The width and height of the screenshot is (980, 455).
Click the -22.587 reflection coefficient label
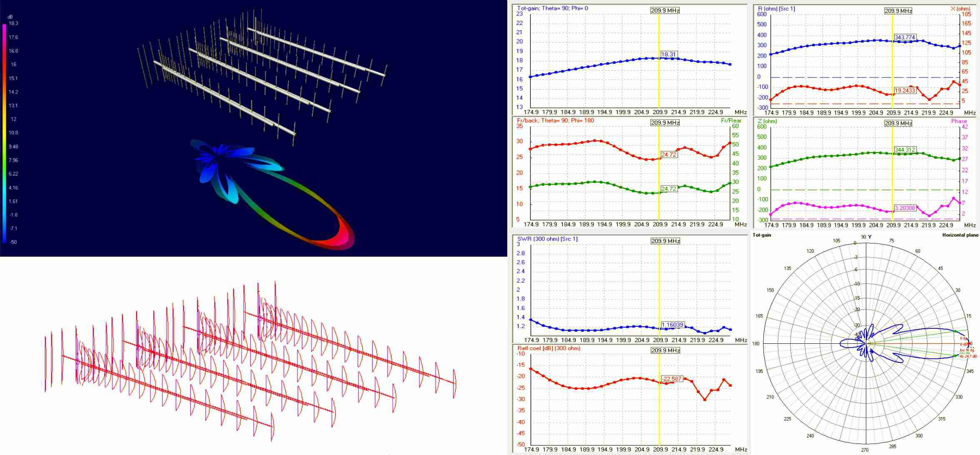[671, 379]
